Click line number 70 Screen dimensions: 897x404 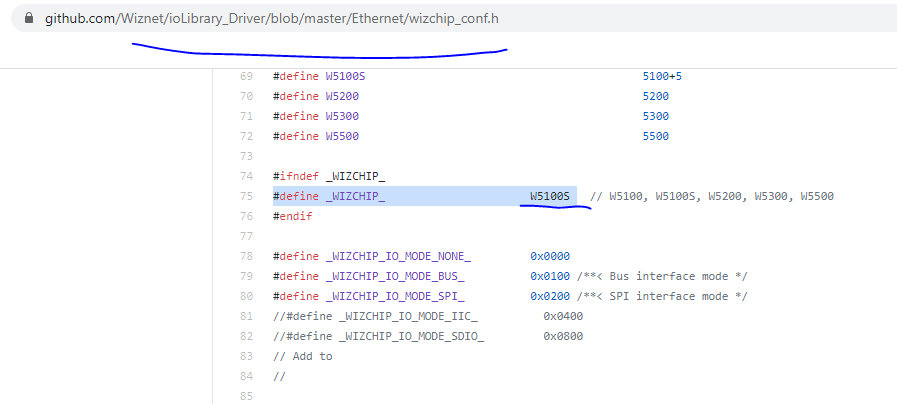247,96
